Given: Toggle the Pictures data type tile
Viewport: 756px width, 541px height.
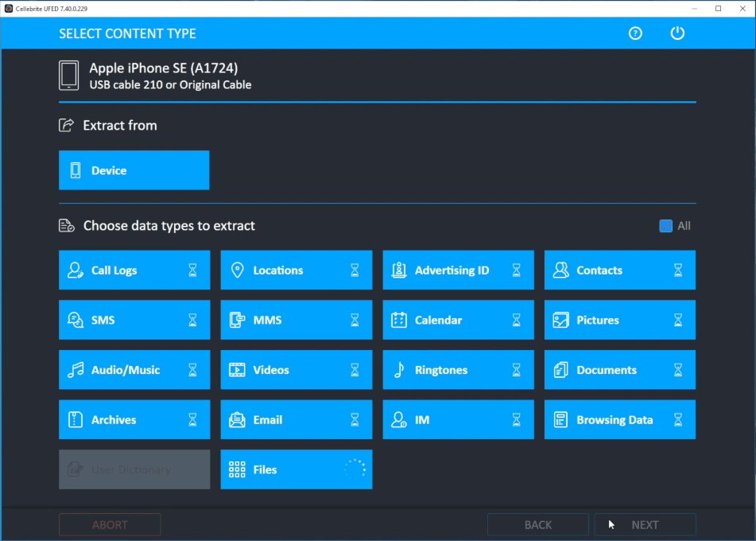Looking at the screenshot, I should [619, 320].
